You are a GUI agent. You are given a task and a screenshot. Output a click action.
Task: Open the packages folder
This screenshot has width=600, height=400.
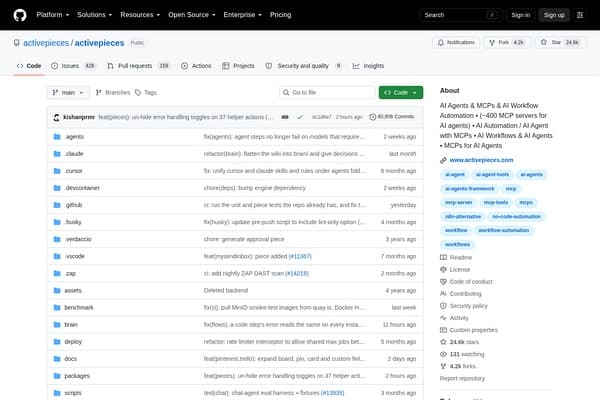(x=77, y=376)
